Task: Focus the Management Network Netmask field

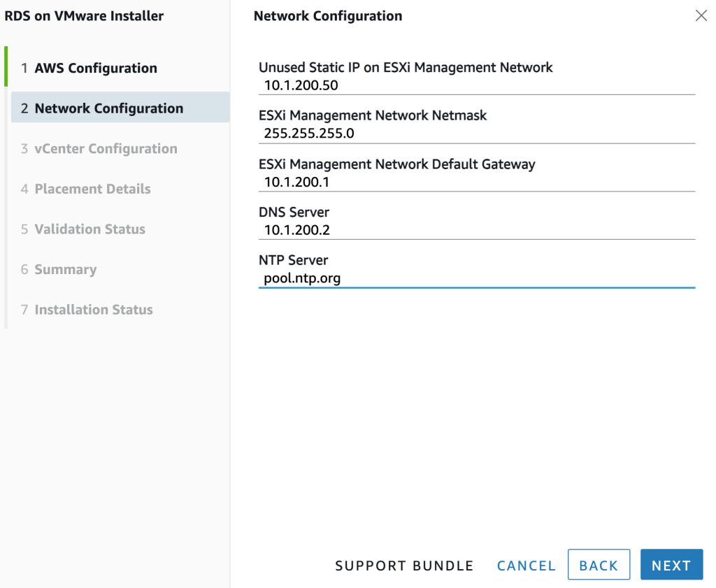Action: coord(475,134)
